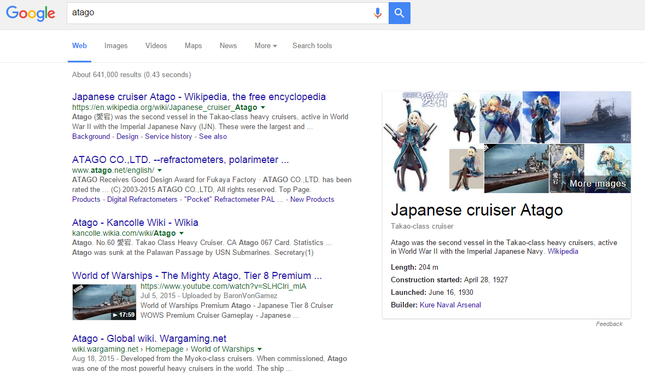
Task: Switch to the Images tab
Action: [x=116, y=46]
